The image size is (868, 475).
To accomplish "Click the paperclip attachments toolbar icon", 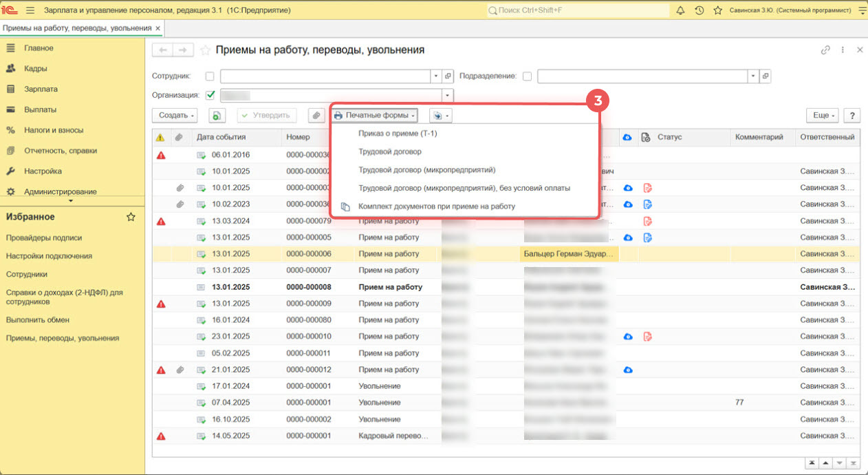I will click(x=316, y=116).
